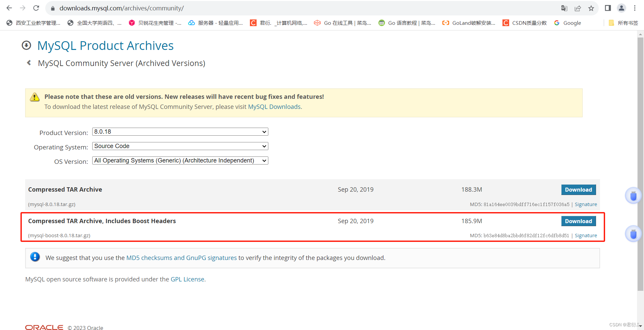The height and width of the screenshot is (330, 644).
Task: Open the 所有书签 bookmarks folder
Action: coord(624,23)
